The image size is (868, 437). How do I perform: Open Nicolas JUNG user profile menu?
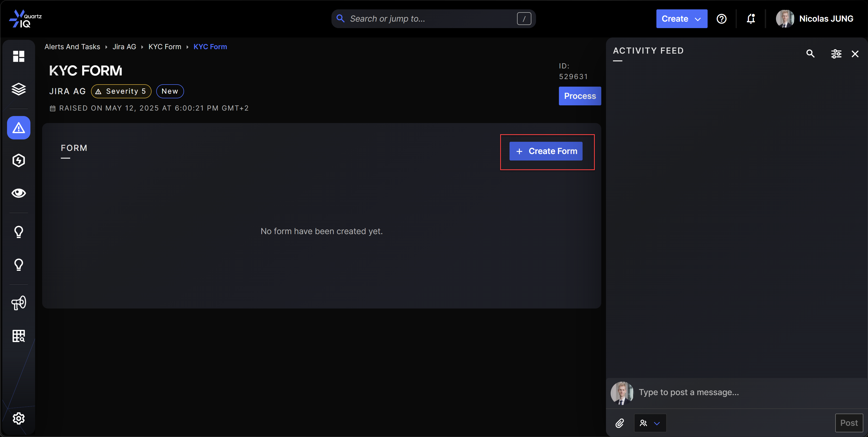(x=815, y=19)
